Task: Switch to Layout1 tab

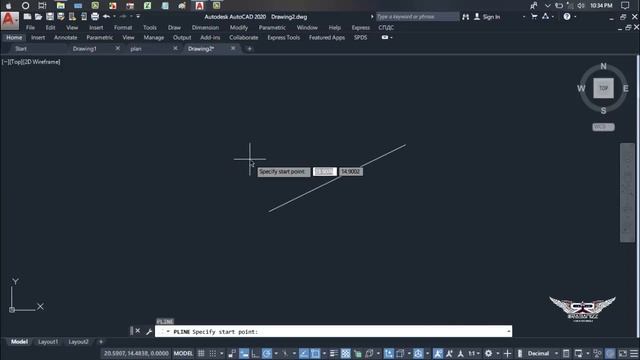Action: pos(48,342)
